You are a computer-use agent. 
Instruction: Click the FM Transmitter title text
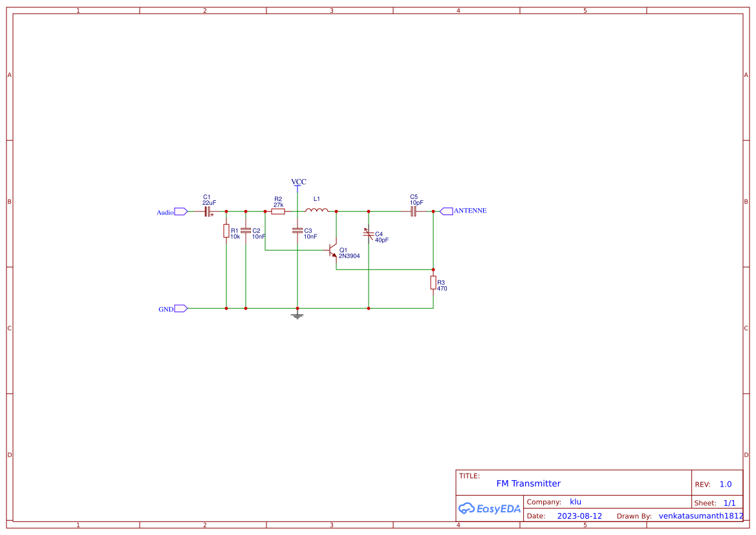pyautogui.click(x=528, y=483)
